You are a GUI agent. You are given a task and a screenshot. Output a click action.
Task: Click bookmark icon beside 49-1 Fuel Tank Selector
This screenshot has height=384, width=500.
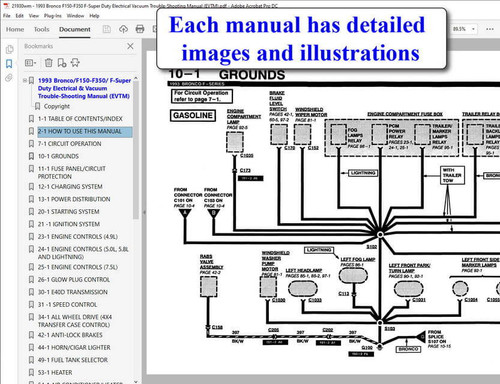(x=31, y=360)
